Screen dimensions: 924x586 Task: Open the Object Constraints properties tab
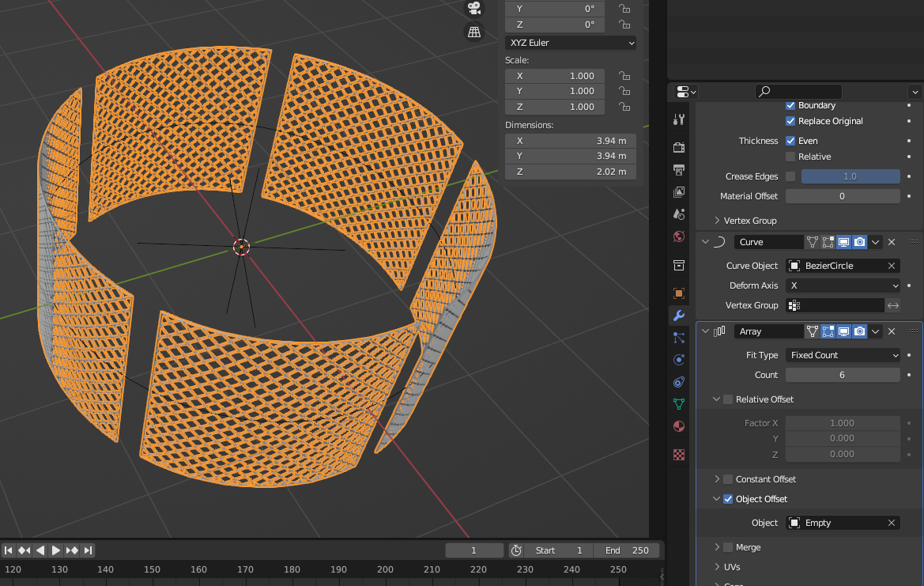point(679,382)
